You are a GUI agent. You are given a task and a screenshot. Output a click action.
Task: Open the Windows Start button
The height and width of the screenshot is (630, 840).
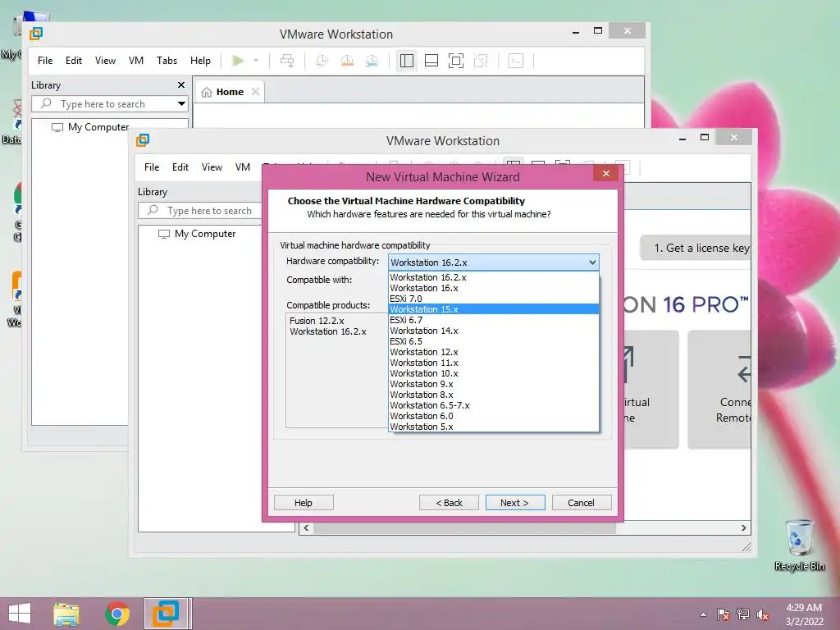[20, 614]
